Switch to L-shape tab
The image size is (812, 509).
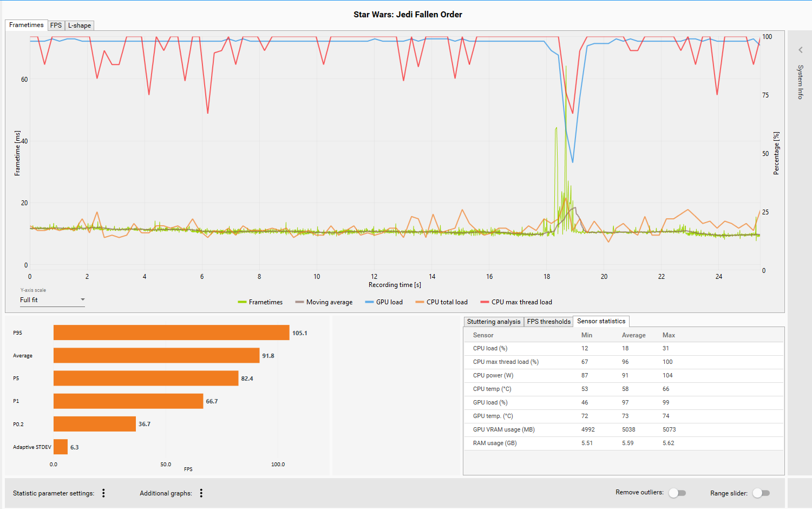80,25
